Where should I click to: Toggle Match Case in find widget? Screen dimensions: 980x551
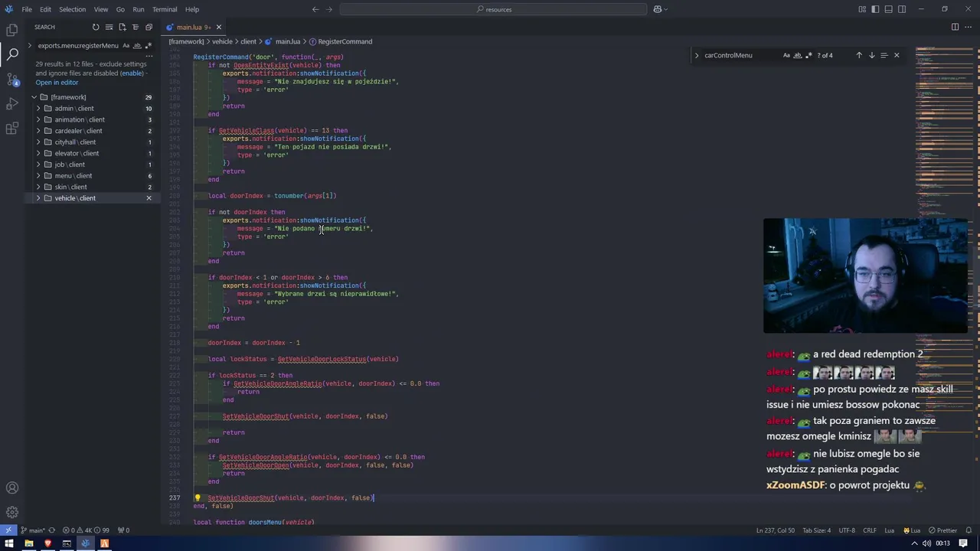(x=786, y=55)
